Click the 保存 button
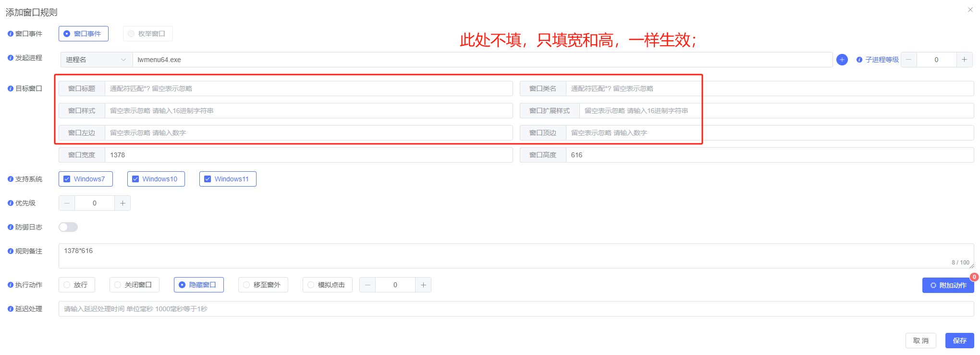 click(959, 341)
